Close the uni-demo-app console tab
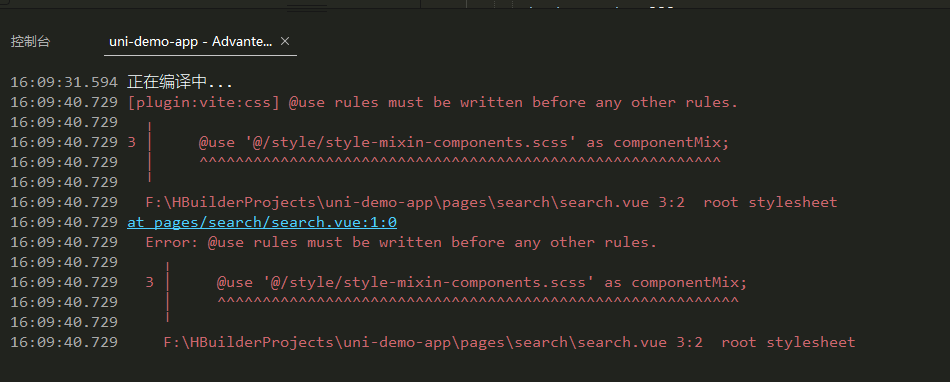950x382 pixels. point(285,41)
